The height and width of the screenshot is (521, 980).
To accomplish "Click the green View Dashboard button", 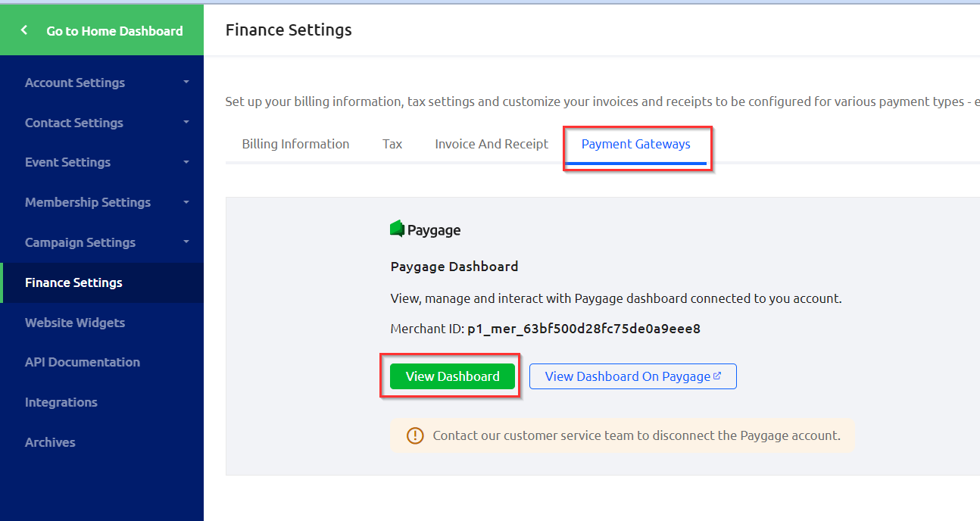I will pyautogui.click(x=453, y=376).
